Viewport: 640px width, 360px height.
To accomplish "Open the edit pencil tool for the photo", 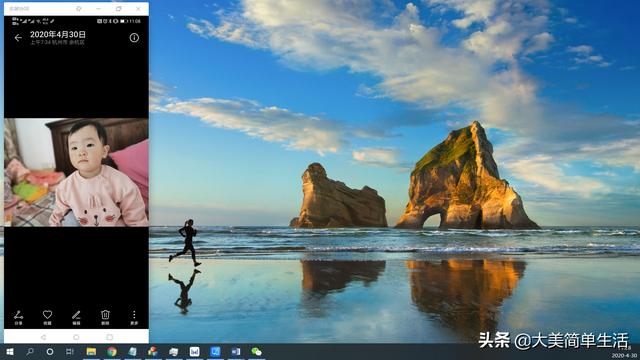I will pos(76,317).
